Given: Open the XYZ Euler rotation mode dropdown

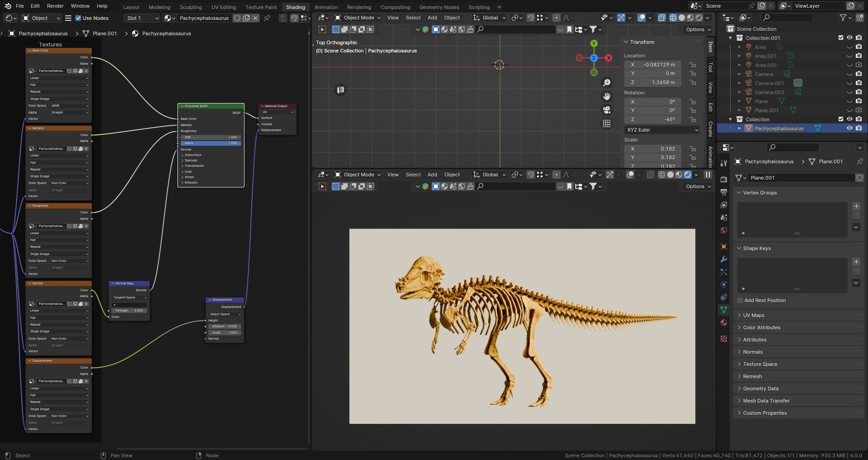Looking at the screenshot, I should pyautogui.click(x=662, y=130).
